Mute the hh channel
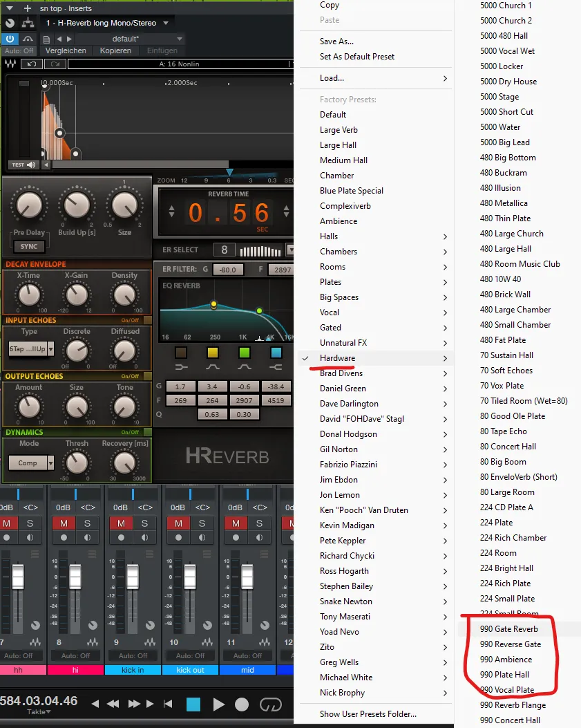The width and height of the screenshot is (581, 728). coord(7,523)
